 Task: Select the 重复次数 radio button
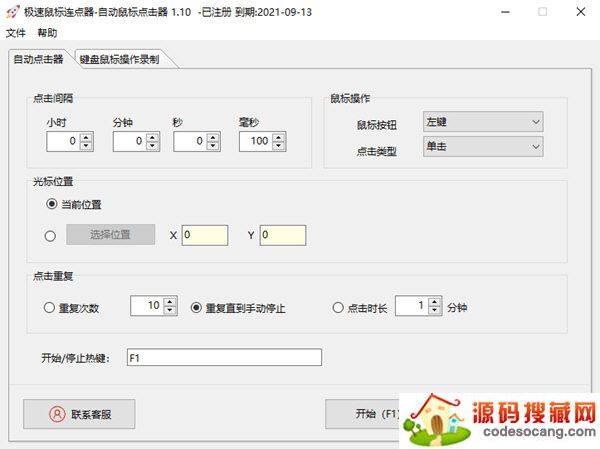tap(49, 307)
